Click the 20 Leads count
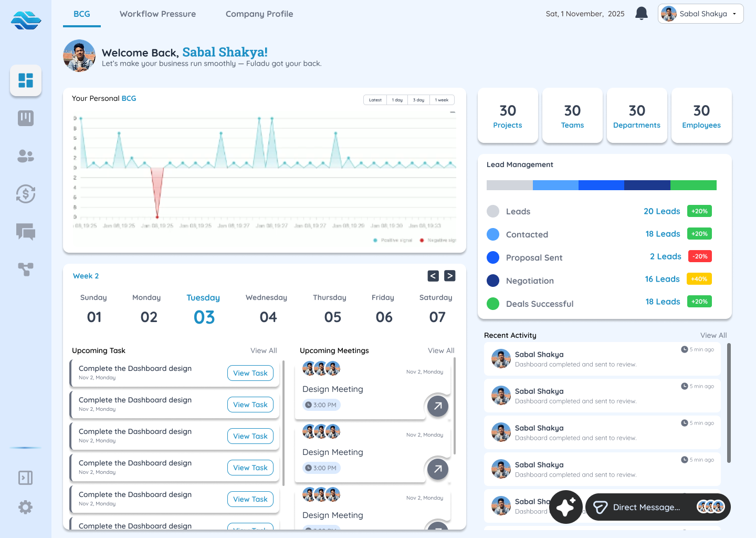 (662, 211)
